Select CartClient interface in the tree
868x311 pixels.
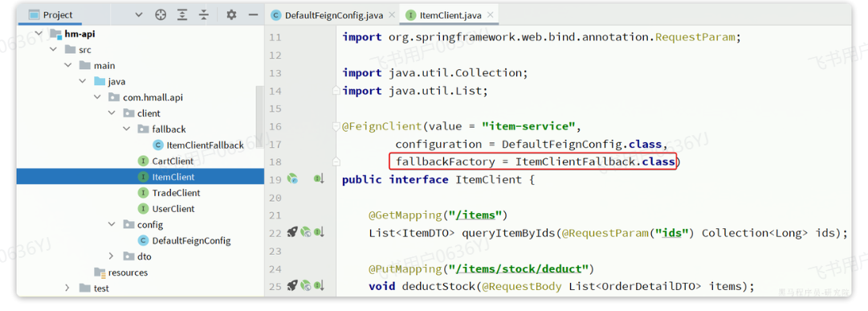coord(173,162)
